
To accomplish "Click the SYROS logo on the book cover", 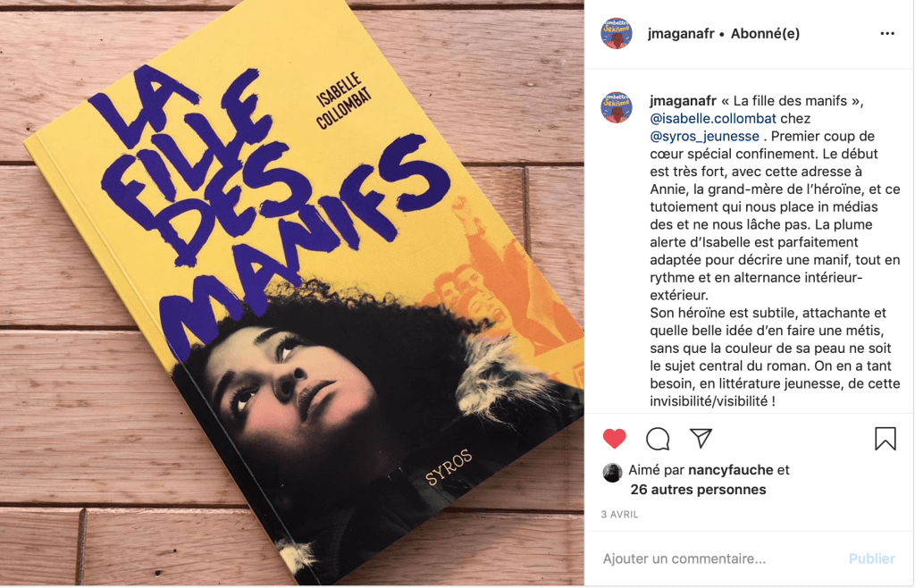I will click(x=449, y=467).
